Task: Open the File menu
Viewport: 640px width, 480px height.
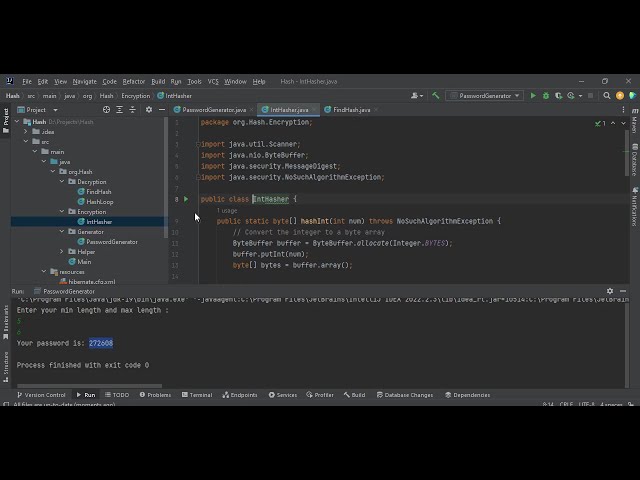Action: coord(27,82)
